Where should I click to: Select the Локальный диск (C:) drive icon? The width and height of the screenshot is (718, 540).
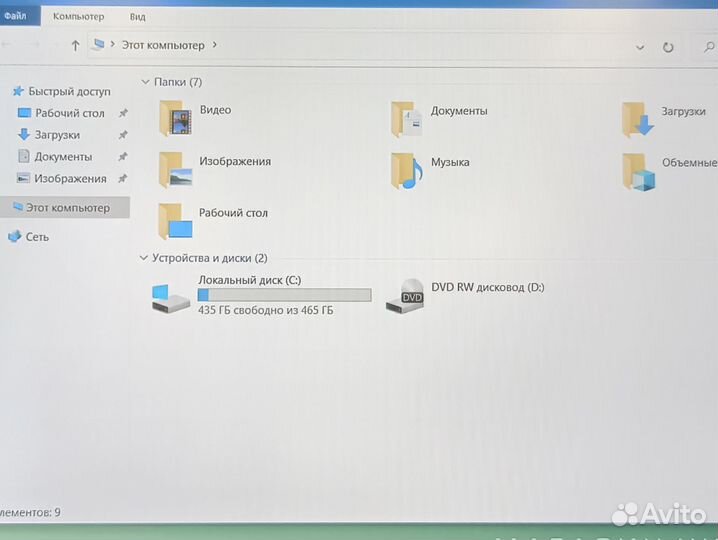[170, 299]
